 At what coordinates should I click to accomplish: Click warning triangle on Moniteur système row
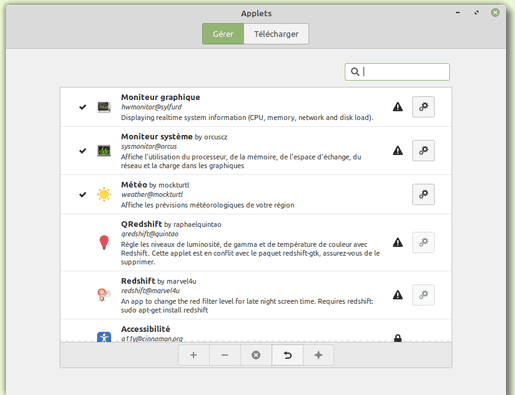point(398,151)
